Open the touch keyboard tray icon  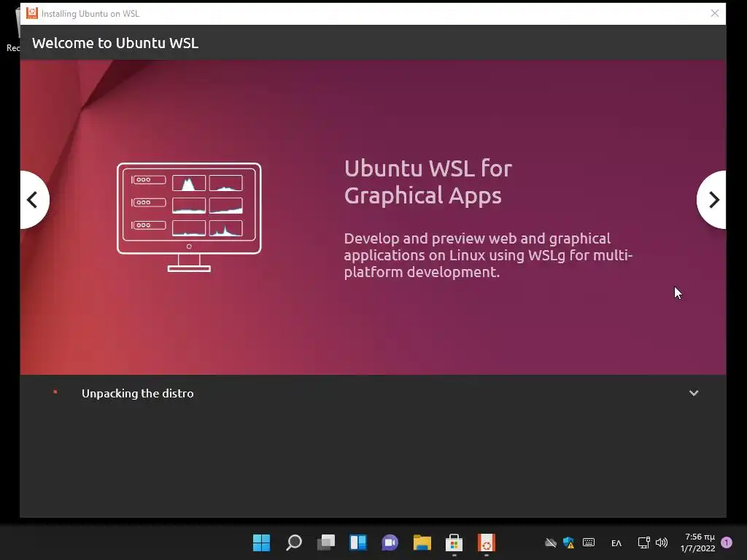click(589, 542)
